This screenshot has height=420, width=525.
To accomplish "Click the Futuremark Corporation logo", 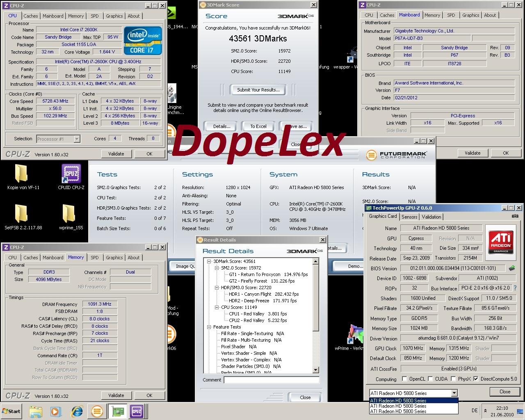I will 396,155.
